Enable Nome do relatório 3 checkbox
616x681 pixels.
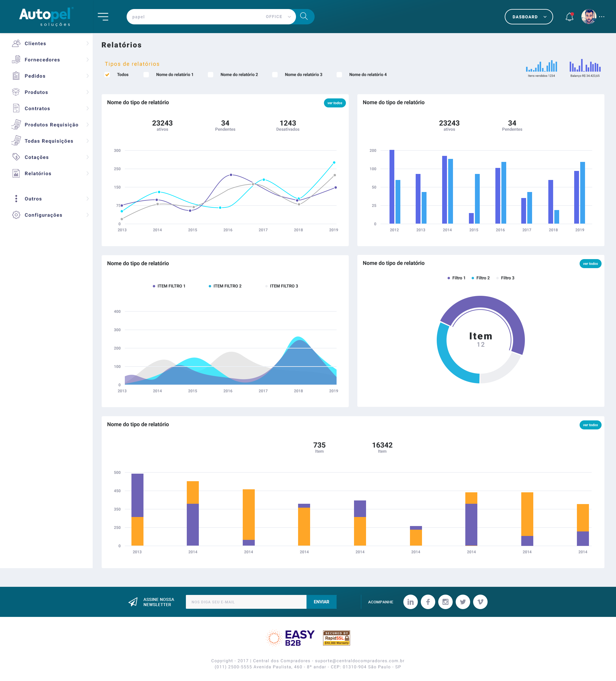275,75
